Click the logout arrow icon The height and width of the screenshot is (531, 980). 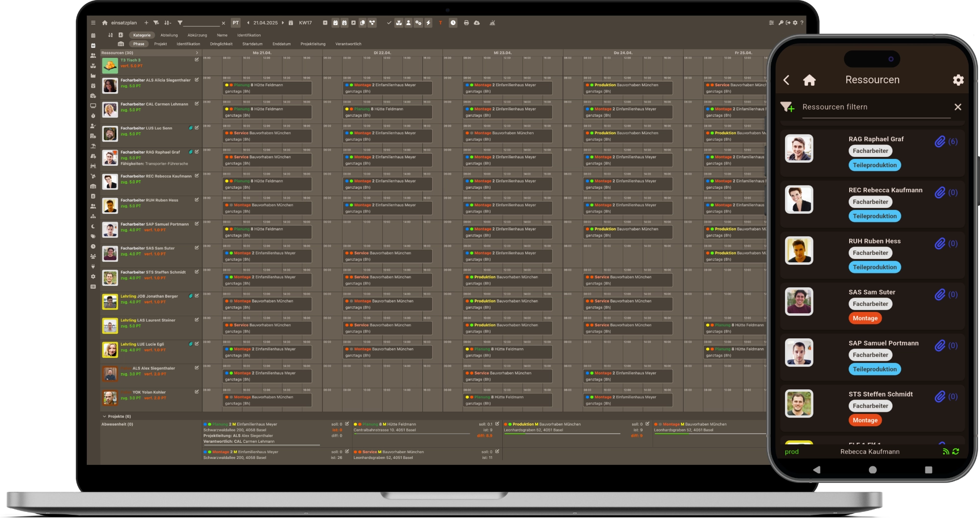(x=788, y=23)
